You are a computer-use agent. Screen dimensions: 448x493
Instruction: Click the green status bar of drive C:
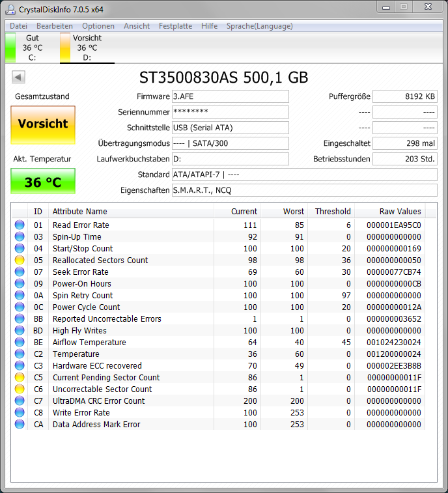pyautogui.click(x=10, y=48)
